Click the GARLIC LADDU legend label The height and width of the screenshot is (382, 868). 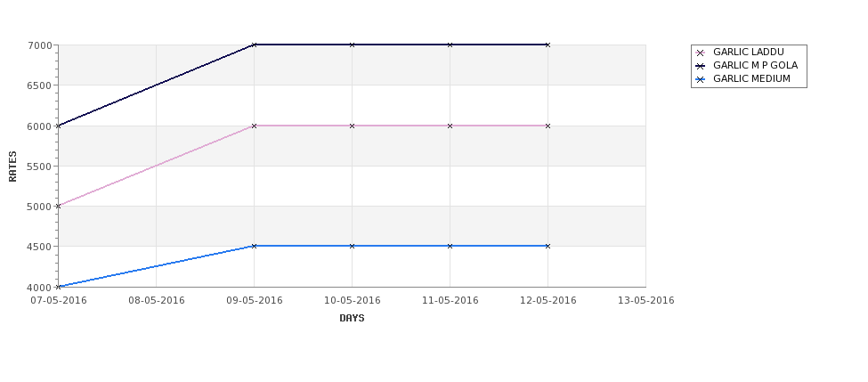749,53
